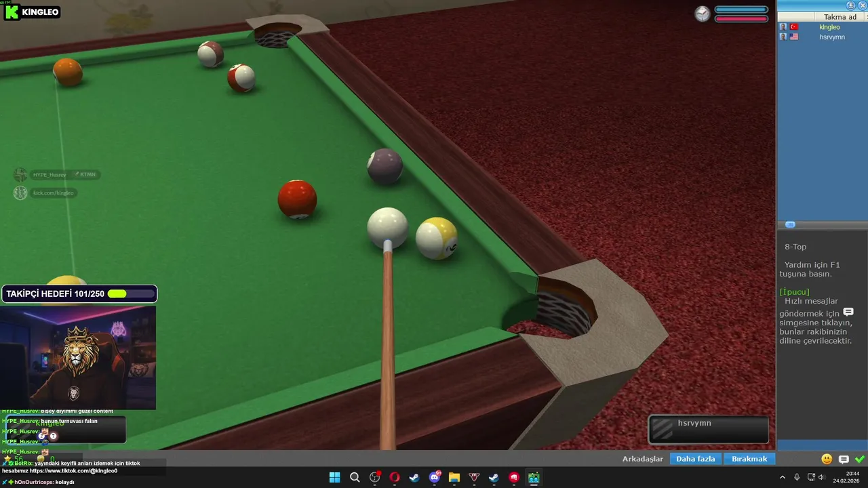
Task: Click the lion webcam thumbnail
Action: coord(78,357)
